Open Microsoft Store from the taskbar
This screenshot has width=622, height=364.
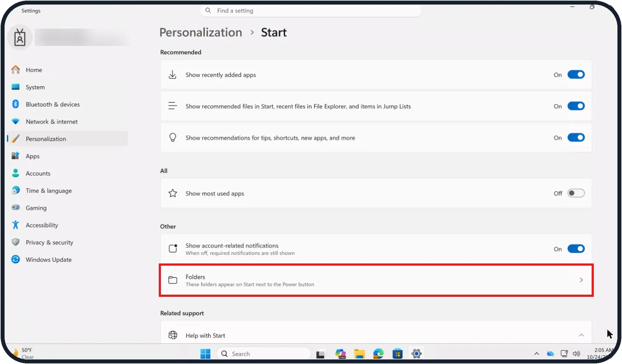pos(397,354)
